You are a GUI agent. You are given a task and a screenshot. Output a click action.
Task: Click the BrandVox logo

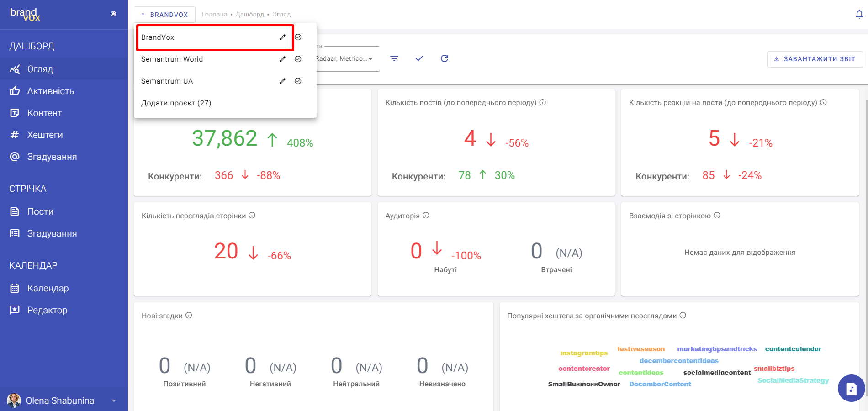pos(25,15)
